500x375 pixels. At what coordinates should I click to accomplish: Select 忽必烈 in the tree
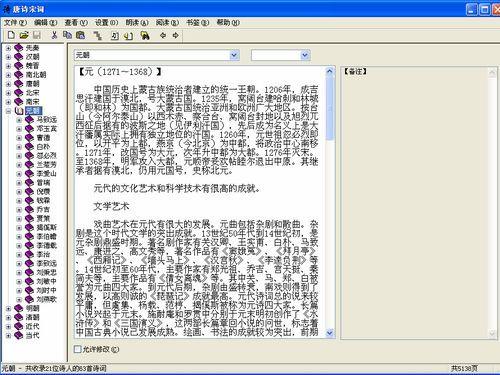tap(47, 156)
